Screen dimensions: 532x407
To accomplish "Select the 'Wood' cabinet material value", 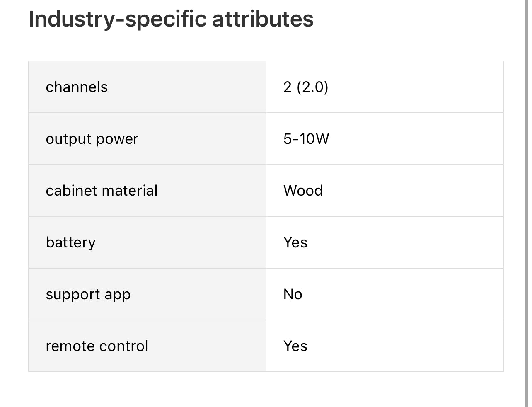I will 303,191.
